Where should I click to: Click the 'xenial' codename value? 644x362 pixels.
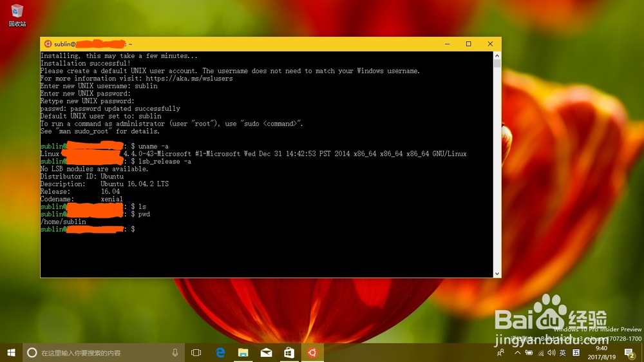[111, 199]
